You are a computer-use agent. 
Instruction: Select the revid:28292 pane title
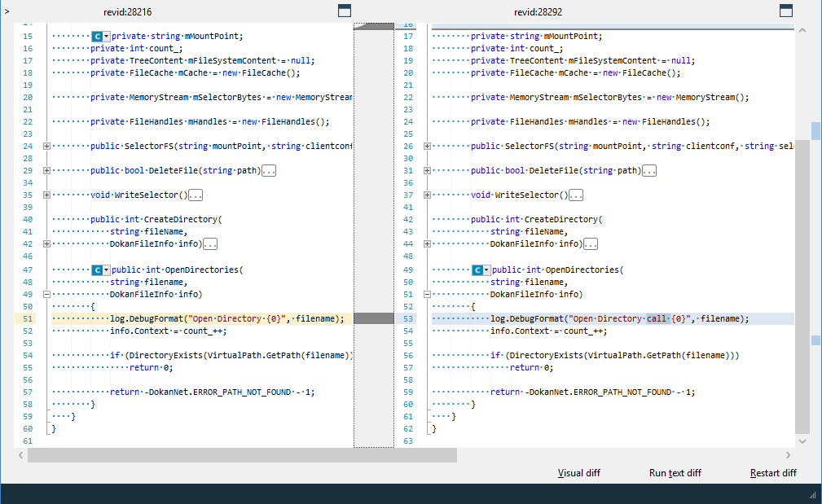click(x=538, y=11)
